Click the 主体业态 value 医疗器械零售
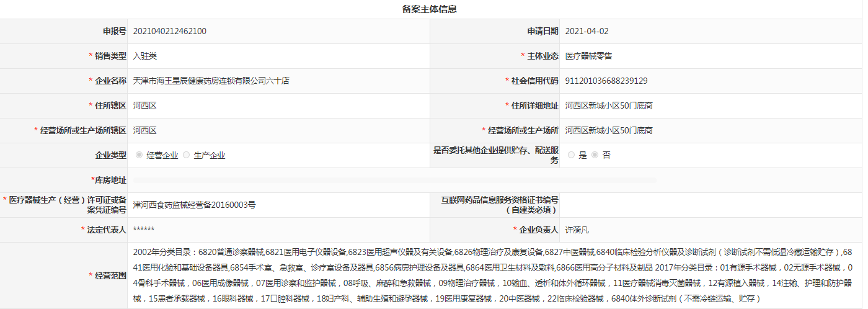This screenshot has height=309, width=868. (x=589, y=56)
